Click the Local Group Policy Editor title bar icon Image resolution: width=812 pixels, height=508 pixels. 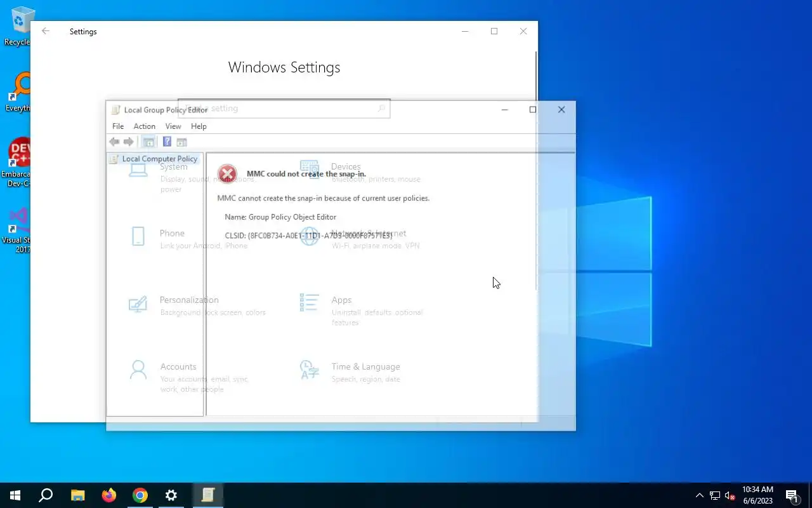[115, 110]
